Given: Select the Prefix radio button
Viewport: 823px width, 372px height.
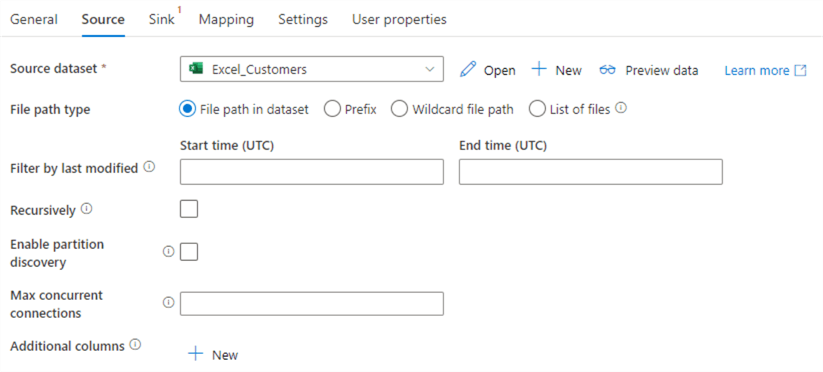Looking at the screenshot, I should (332, 109).
